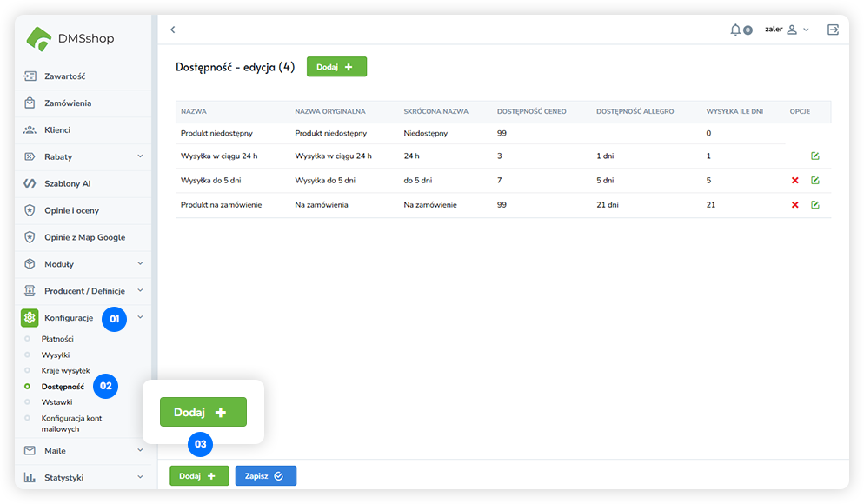Sort by the Nazwa column header
Viewport: 864px width, 504px height.
pyautogui.click(x=194, y=112)
